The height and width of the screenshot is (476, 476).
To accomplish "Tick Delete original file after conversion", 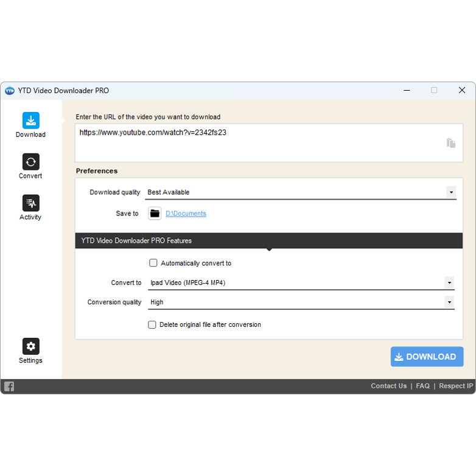I will click(152, 324).
